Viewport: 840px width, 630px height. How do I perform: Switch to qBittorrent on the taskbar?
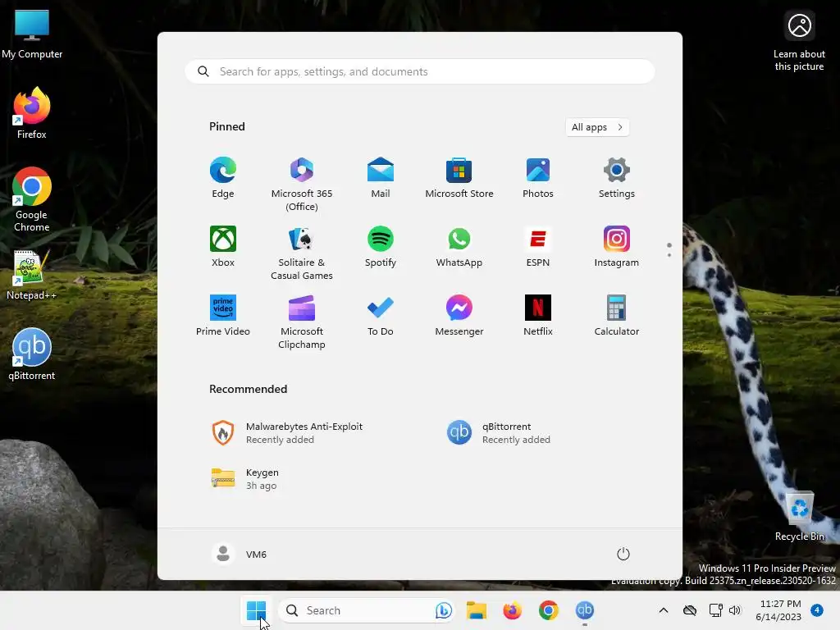pos(584,610)
